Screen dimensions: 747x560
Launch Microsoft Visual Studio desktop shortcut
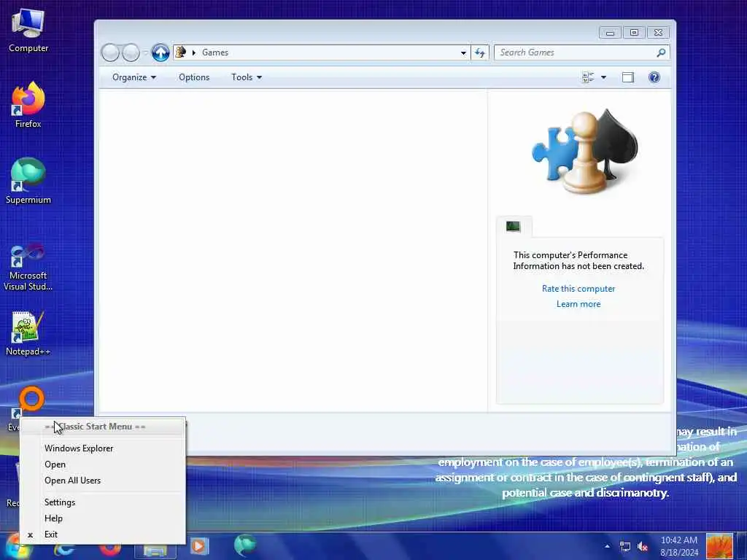(28, 267)
